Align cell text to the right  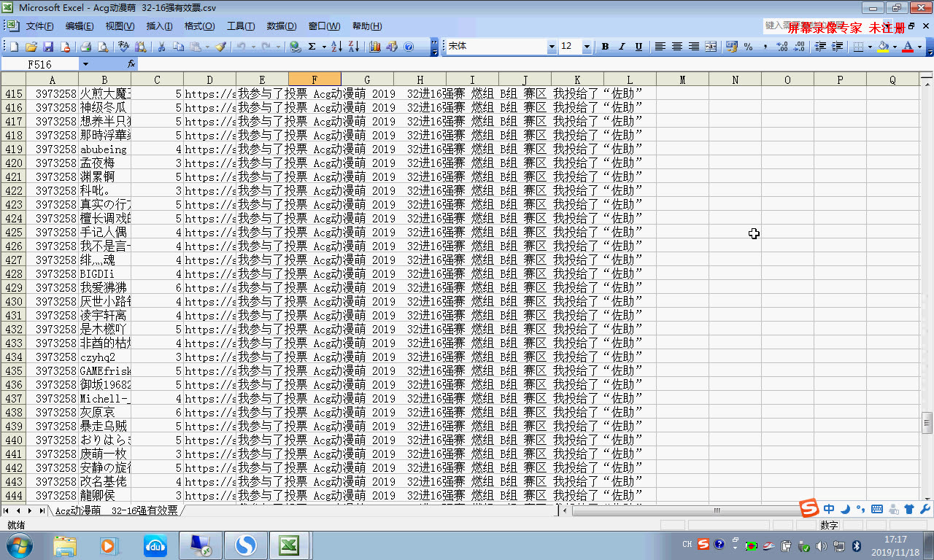pyautogui.click(x=693, y=47)
